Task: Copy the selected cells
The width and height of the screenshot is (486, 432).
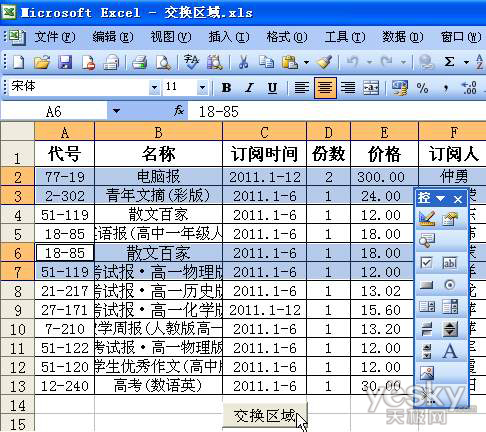Action: 267,62
